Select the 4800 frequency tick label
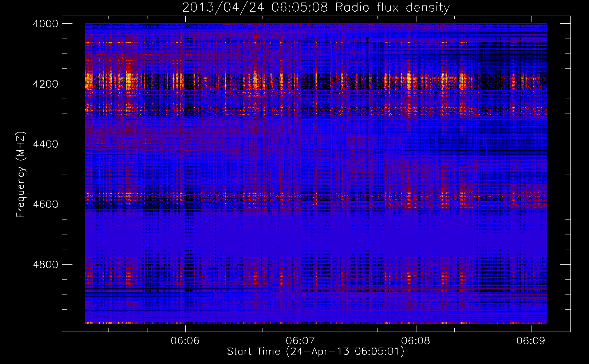Image resolution: width=589 pixels, height=364 pixels. point(46,265)
